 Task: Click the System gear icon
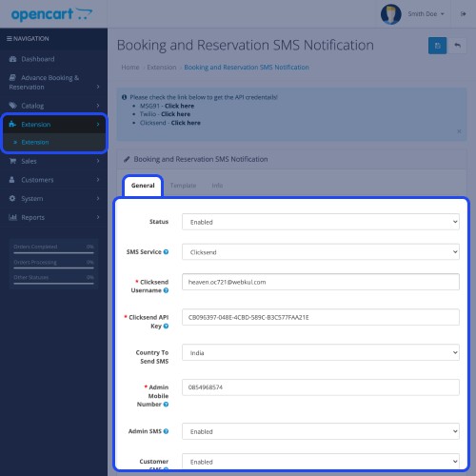click(x=12, y=198)
